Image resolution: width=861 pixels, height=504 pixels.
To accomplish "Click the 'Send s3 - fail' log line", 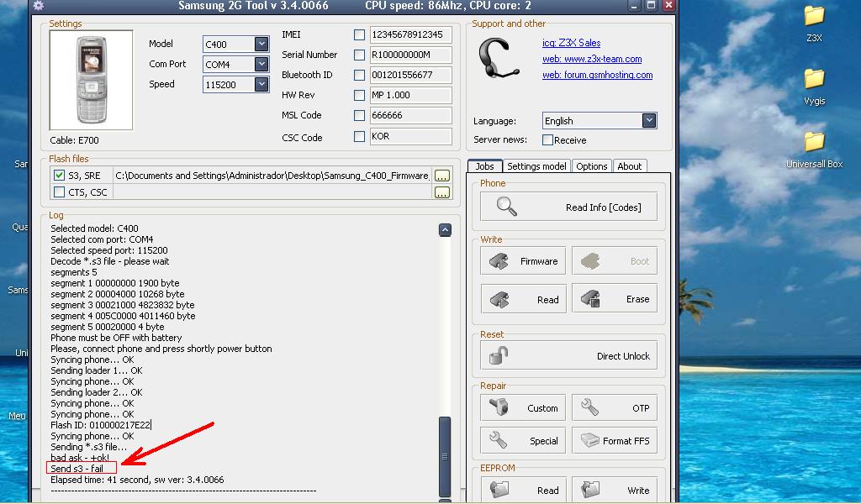I will pos(77,469).
